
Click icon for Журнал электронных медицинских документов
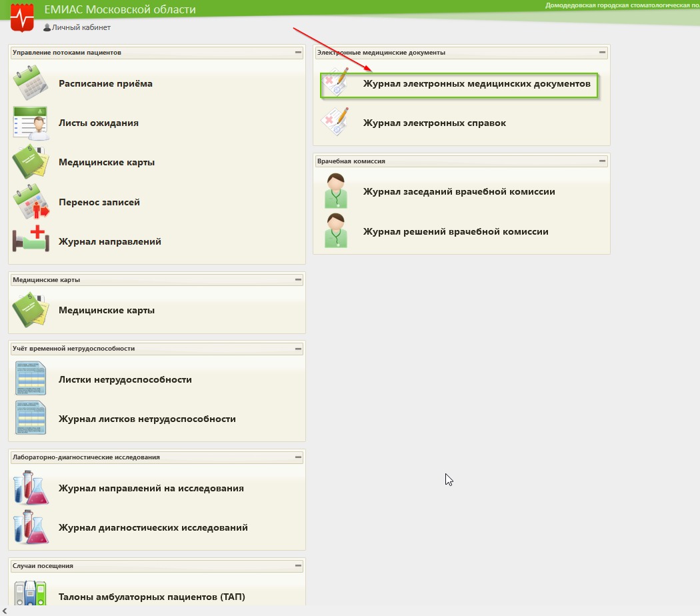click(336, 83)
